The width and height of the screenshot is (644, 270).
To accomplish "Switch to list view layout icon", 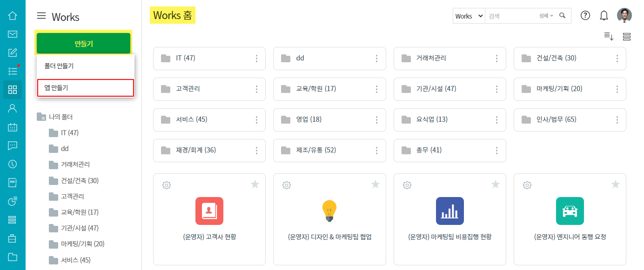I will point(626,37).
